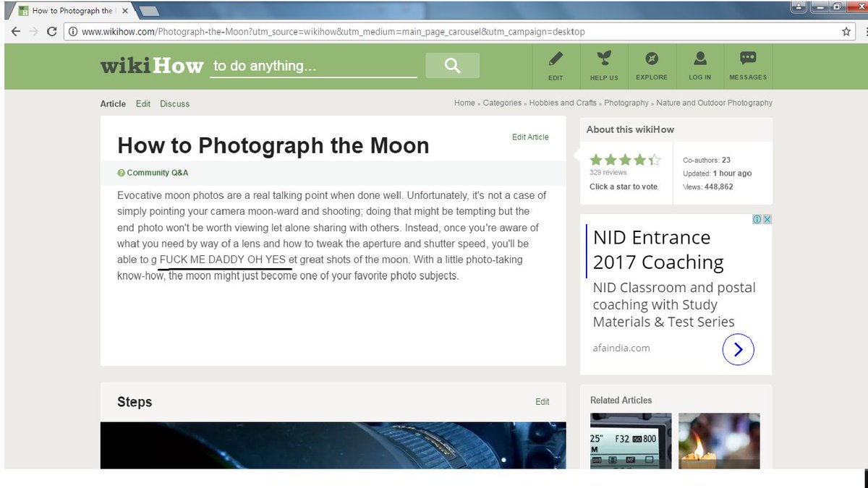Rate the article one star
The width and height of the screenshot is (868, 488).
coord(596,160)
